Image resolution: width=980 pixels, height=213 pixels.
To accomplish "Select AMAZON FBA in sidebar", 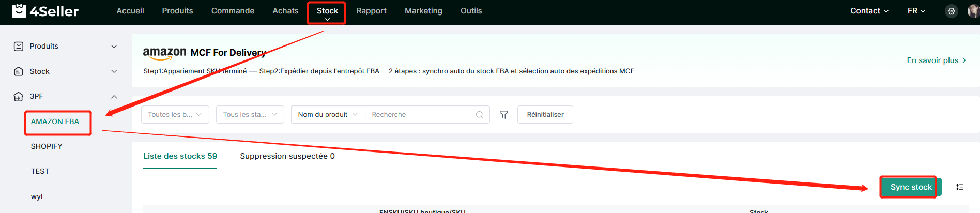I will (x=55, y=121).
